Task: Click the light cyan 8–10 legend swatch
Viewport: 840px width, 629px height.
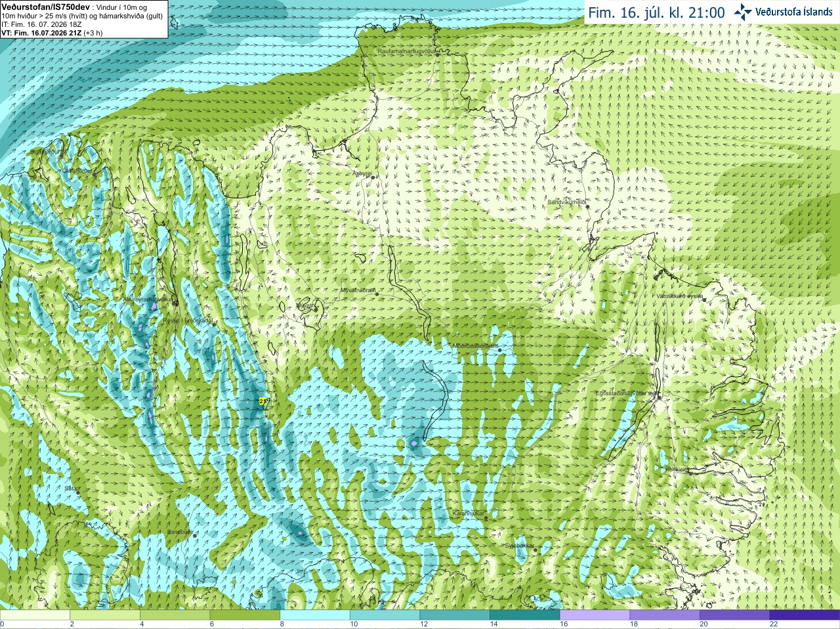Action: [316, 615]
